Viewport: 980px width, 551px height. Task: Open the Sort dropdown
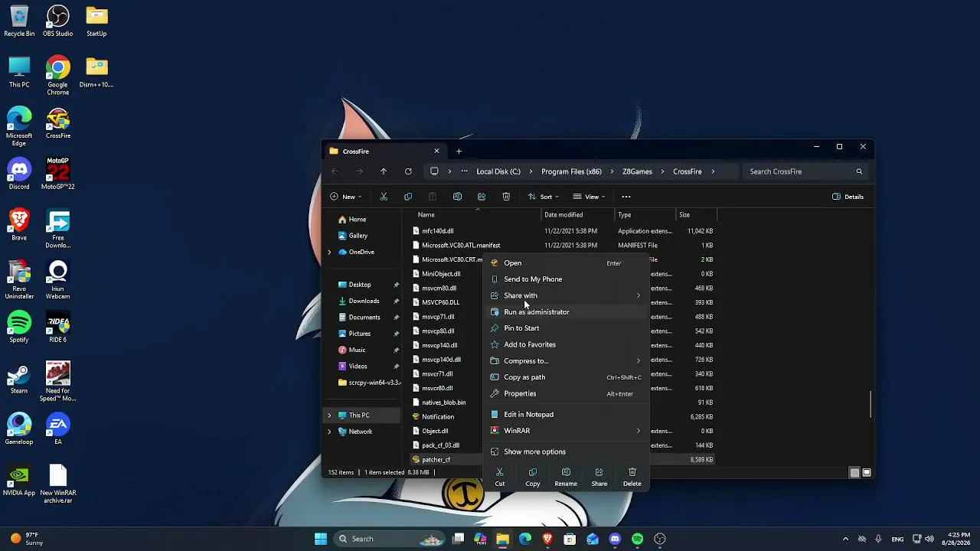tap(544, 197)
